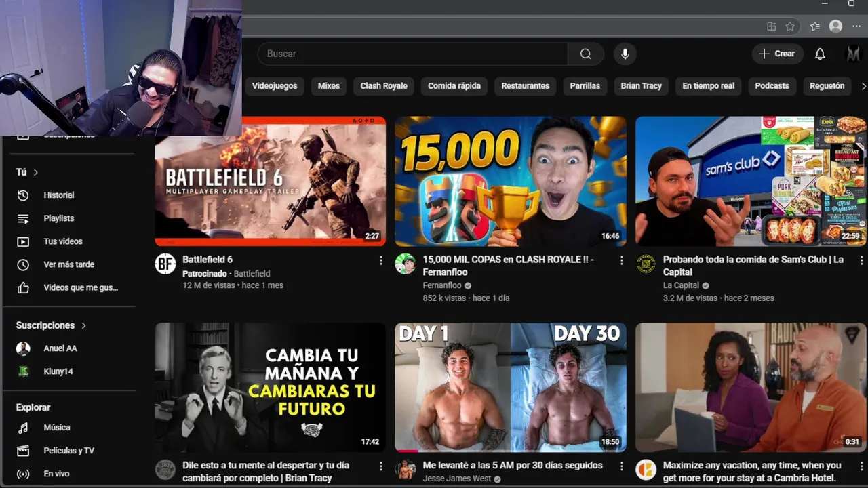The width and height of the screenshot is (868, 488).
Task: Click the thumbs-up liked videos icon
Action: (23, 287)
